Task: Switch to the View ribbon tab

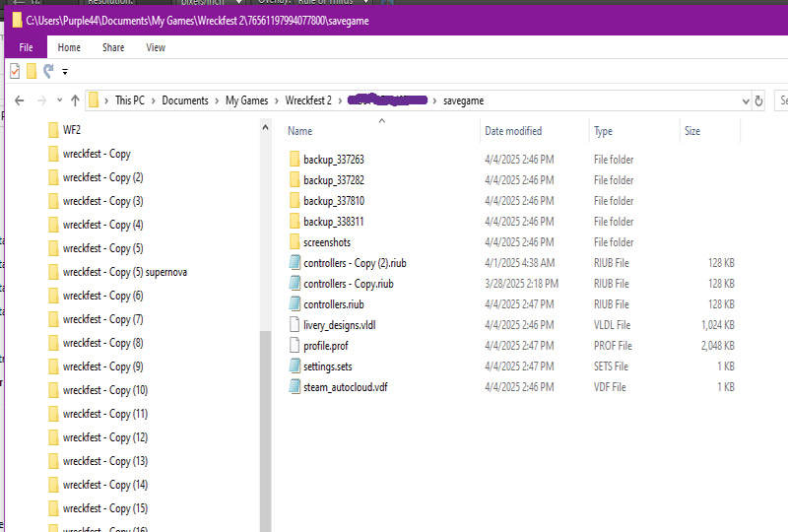Action: [156, 47]
